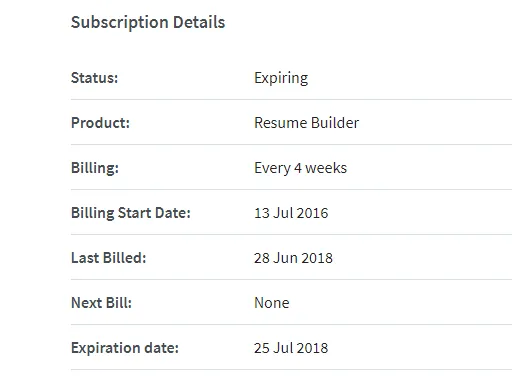Click the Subscription Details heading
The width and height of the screenshot is (512, 392).
tap(148, 23)
